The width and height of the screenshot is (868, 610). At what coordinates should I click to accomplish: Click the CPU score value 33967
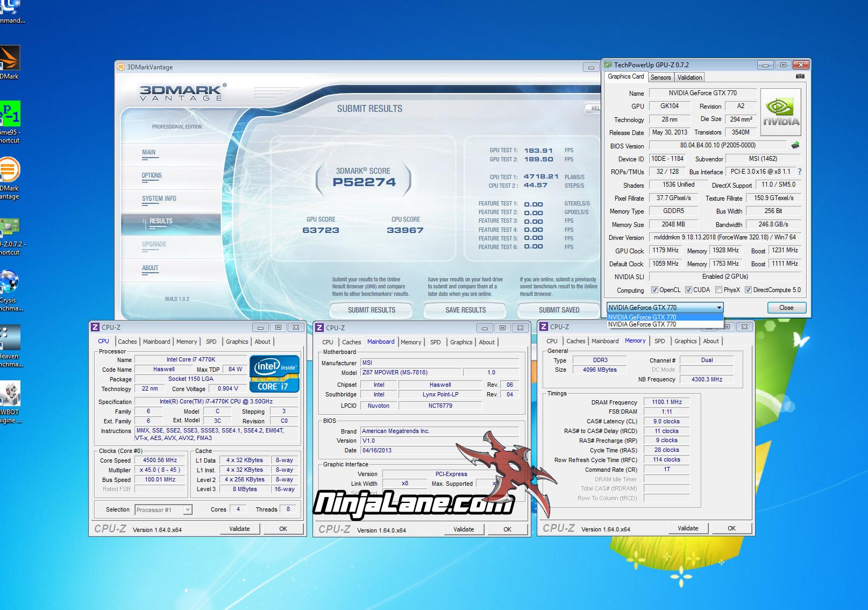pyautogui.click(x=405, y=230)
